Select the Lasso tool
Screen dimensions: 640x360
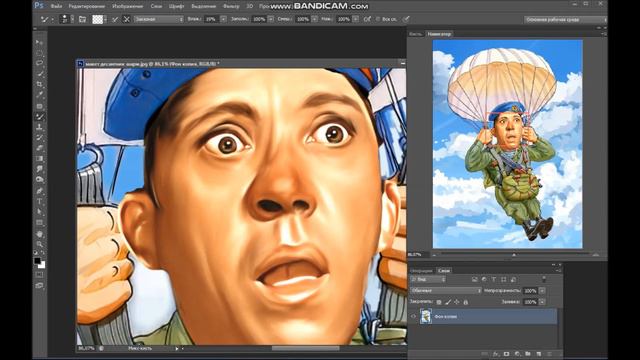tap(39, 63)
